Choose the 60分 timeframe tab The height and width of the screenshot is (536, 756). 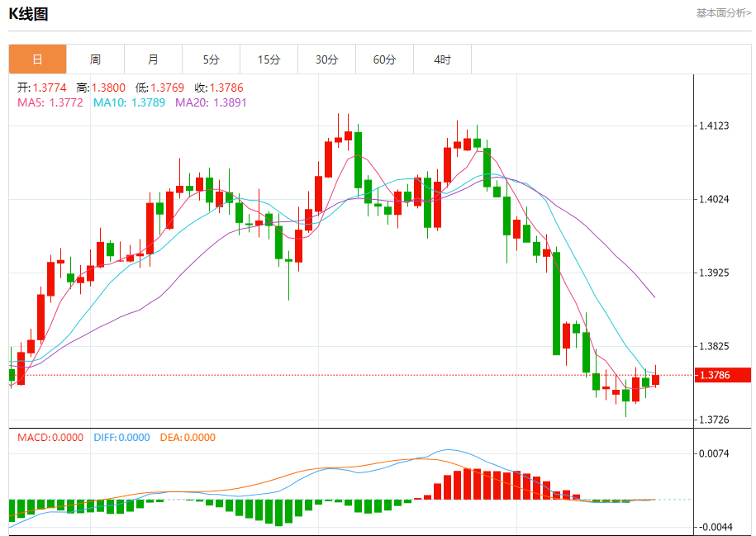click(x=384, y=59)
